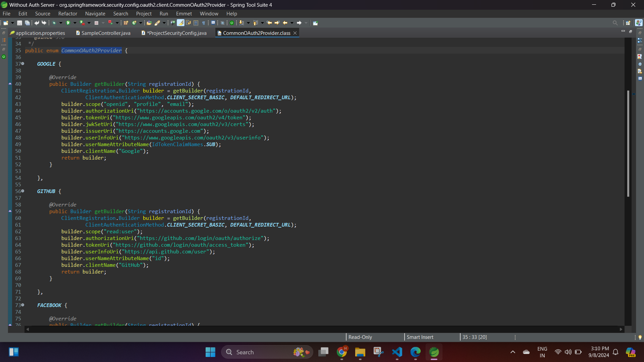Collapse the FACEBOOK block fold marker
Screen dimensions: 644x362
pyautogui.click(x=23, y=305)
